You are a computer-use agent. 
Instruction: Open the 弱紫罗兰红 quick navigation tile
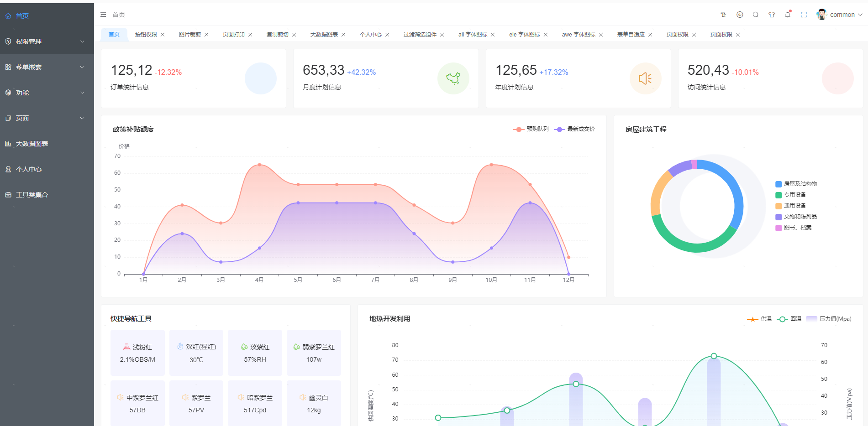pos(314,353)
